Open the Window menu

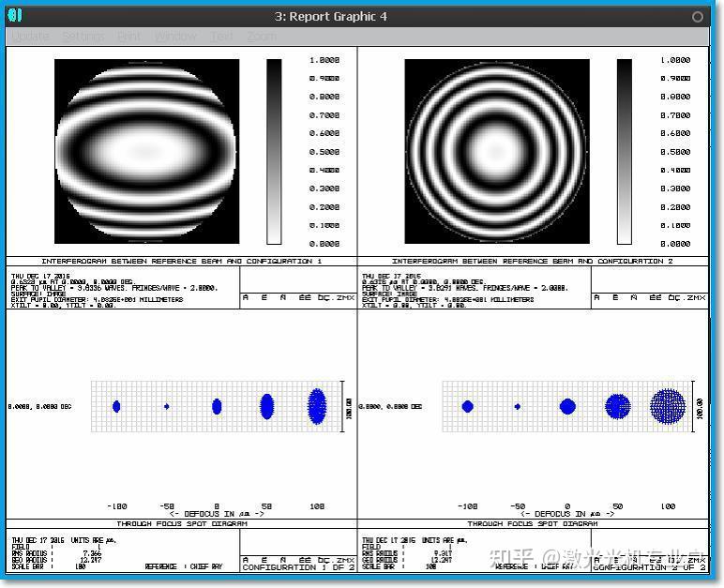click(175, 36)
